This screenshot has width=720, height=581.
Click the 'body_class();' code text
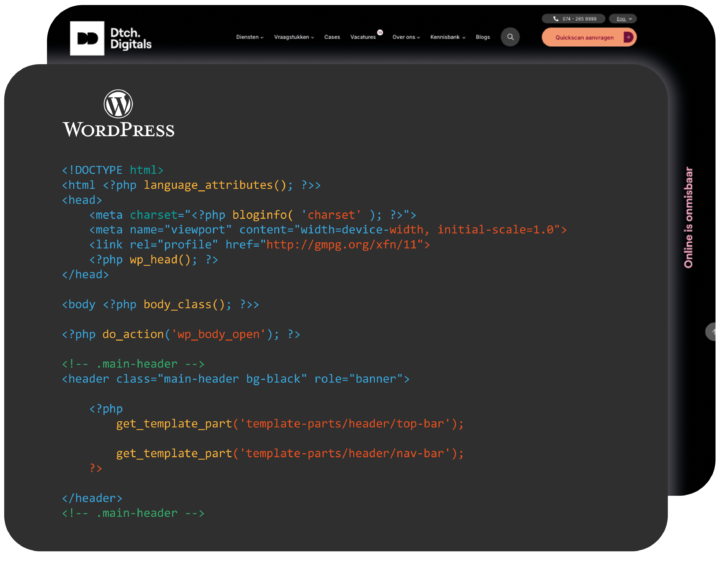tap(187, 305)
